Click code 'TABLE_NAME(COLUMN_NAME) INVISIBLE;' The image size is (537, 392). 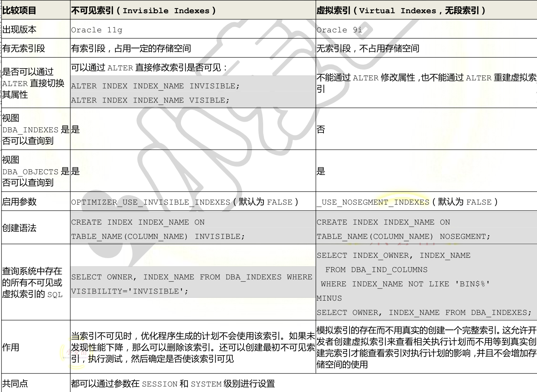pos(158,237)
